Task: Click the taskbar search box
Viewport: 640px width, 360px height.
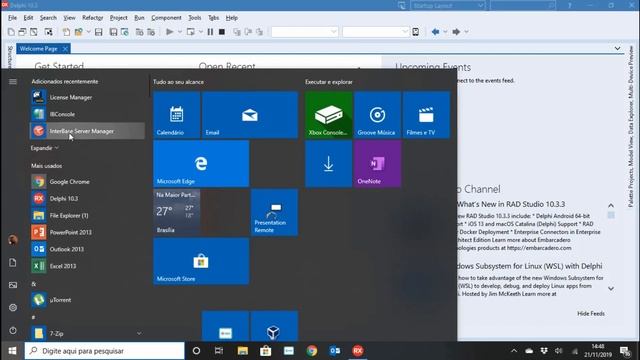Action: point(104,351)
